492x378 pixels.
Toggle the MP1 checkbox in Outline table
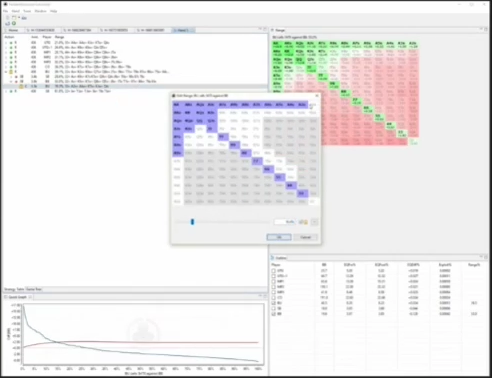tap(274, 281)
